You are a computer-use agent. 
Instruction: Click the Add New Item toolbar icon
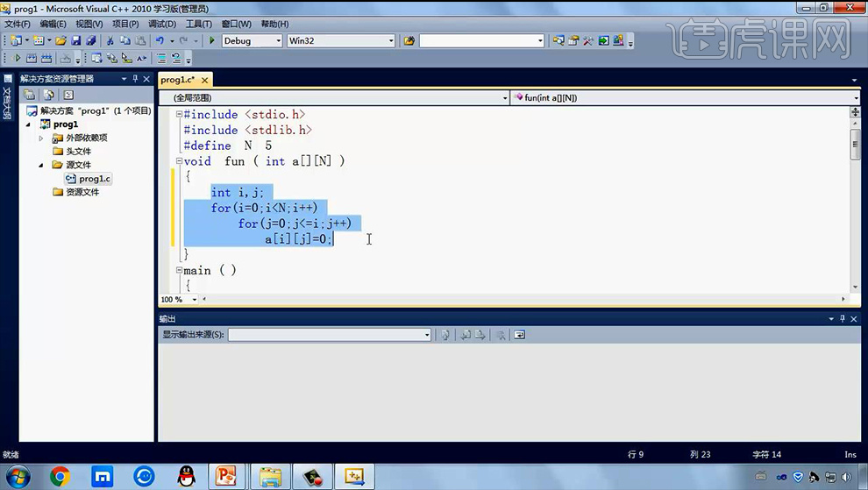coord(39,40)
